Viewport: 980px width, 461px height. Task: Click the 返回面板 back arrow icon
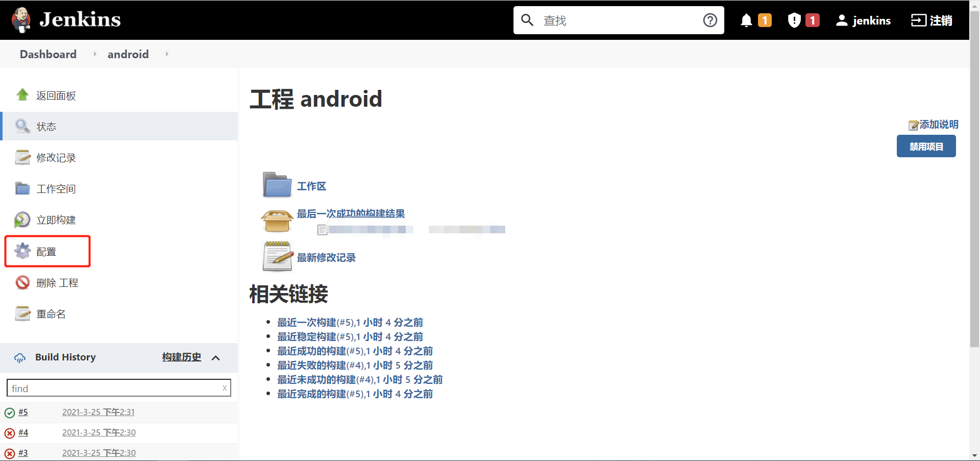pyautogui.click(x=22, y=95)
